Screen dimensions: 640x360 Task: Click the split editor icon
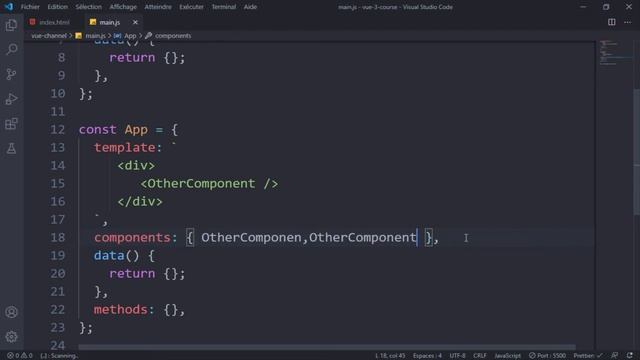pyautogui.click(x=611, y=22)
